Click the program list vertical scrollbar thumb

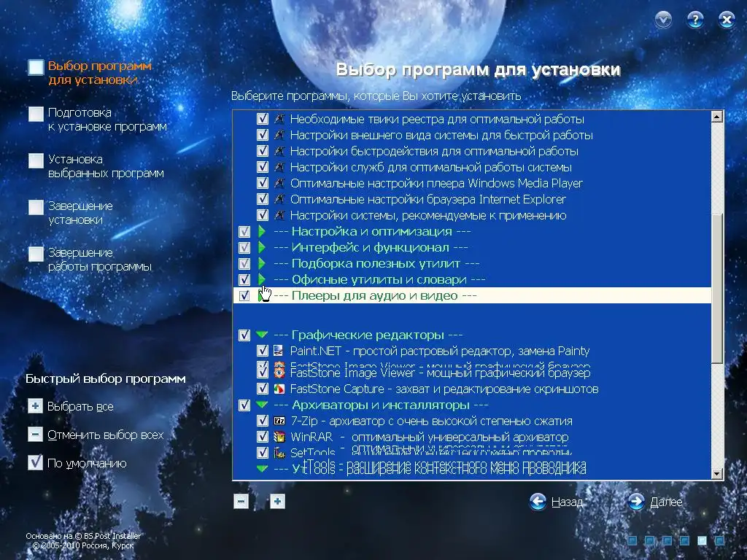717,289
